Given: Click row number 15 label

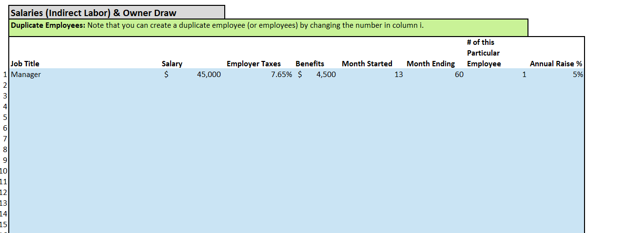Looking at the screenshot, I should (4, 225).
